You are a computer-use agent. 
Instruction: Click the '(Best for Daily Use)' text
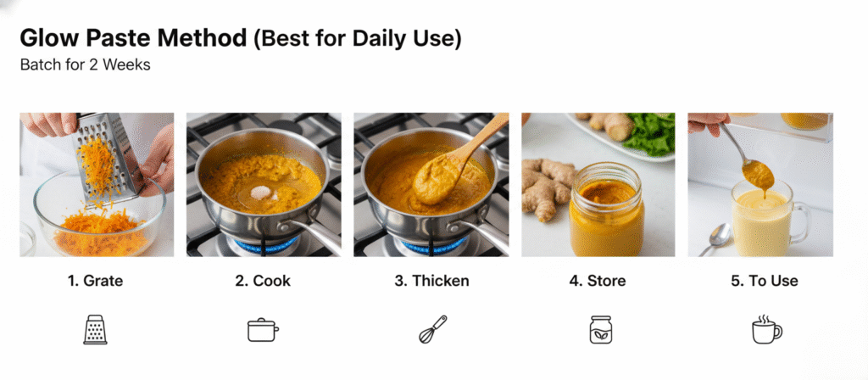pos(358,39)
